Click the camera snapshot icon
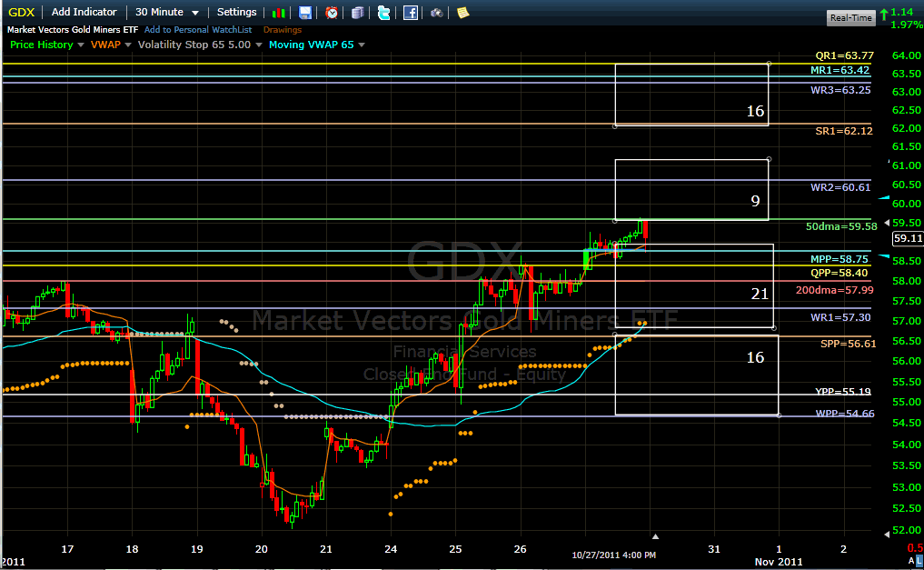The height and width of the screenshot is (570, 924). pos(437,13)
